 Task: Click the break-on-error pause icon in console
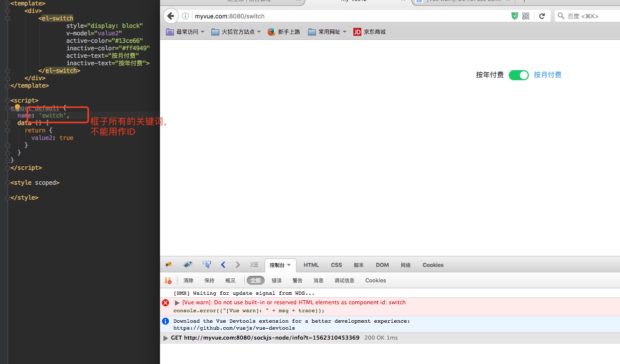tap(168, 280)
